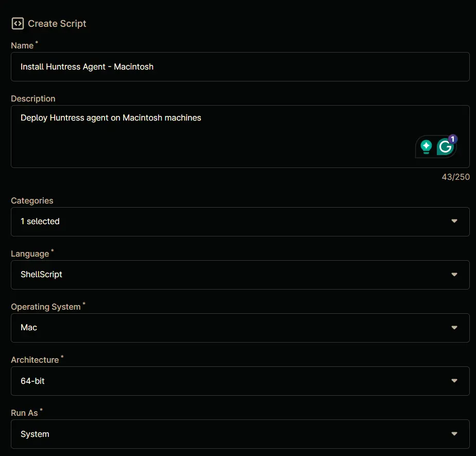
Task: Click the Create Script code icon
Action: coord(18,23)
